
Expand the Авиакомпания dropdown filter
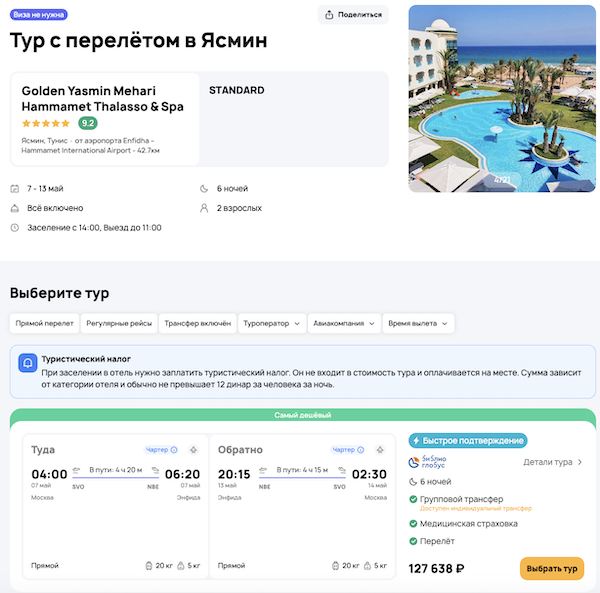344,323
